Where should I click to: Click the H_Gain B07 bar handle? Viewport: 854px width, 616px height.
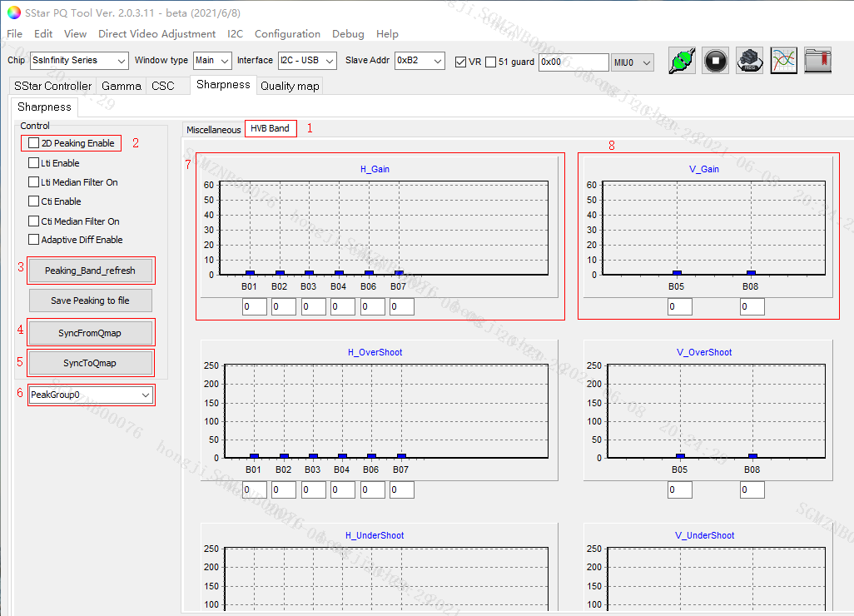pyautogui.click(x=400, y=273)
